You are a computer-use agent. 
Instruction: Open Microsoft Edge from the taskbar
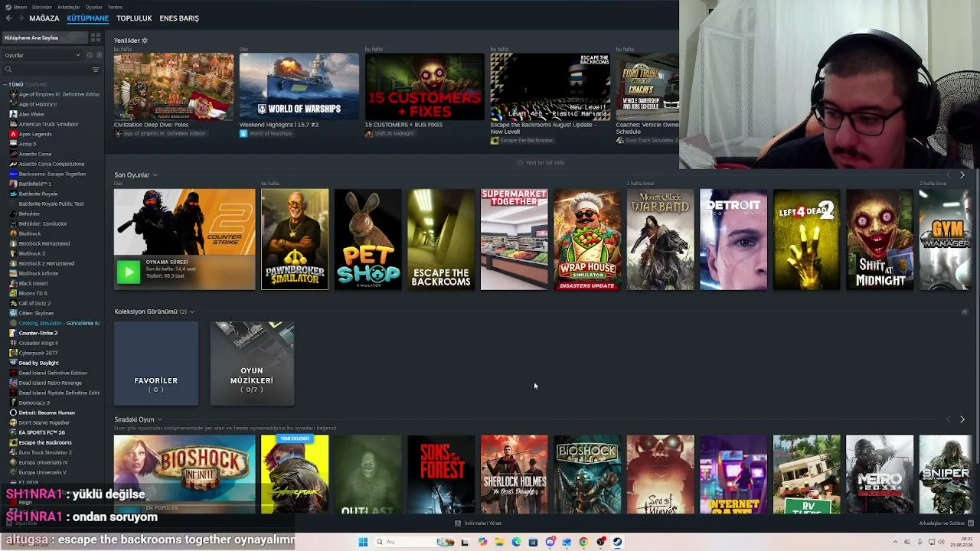(x=516, y=542)
